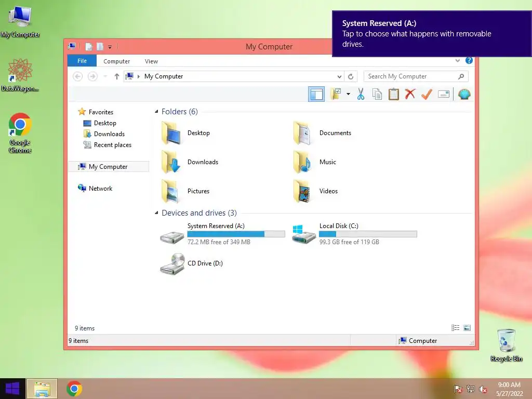
Task: Click the New folder quick access icon
Action: click(x=100, y=46)
